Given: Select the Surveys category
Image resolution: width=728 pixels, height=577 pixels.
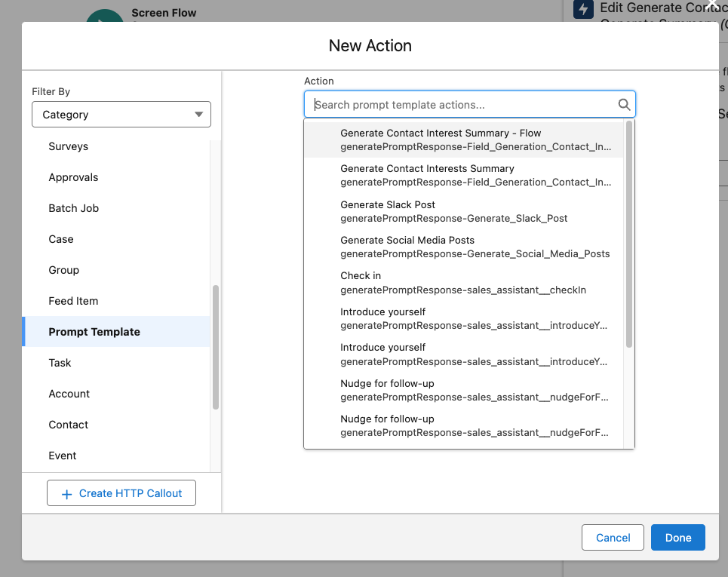Looking at the screenshot, I should point(116,146).
